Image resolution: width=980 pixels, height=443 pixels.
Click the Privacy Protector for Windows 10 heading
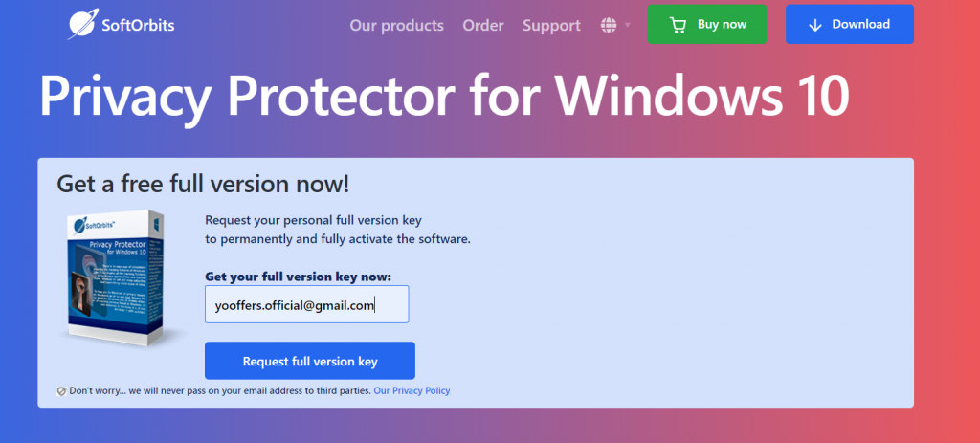coord(444,98)
